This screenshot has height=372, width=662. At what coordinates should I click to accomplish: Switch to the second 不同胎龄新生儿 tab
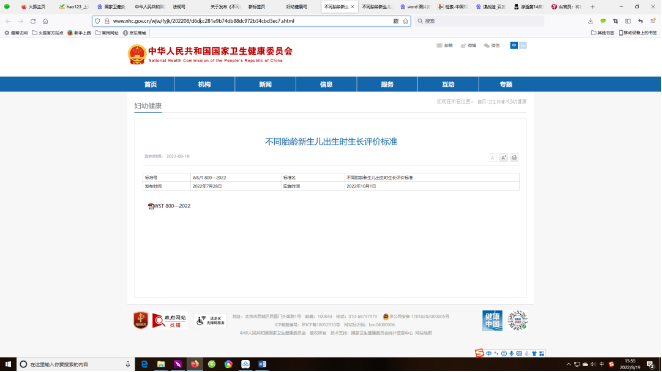(377, 7)
